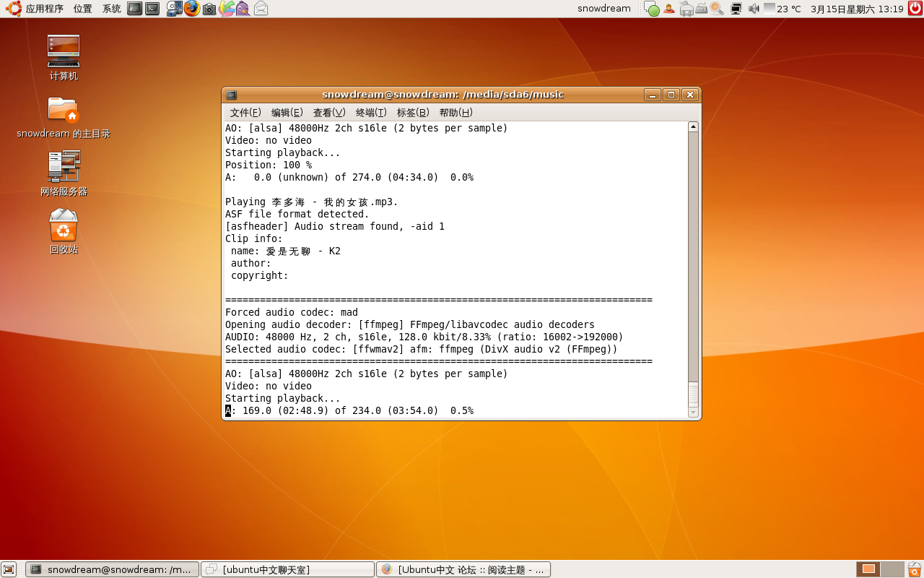Viewport: 924px width, 578px height.
Task: Click the red power quit button
Action: [914, 9]
